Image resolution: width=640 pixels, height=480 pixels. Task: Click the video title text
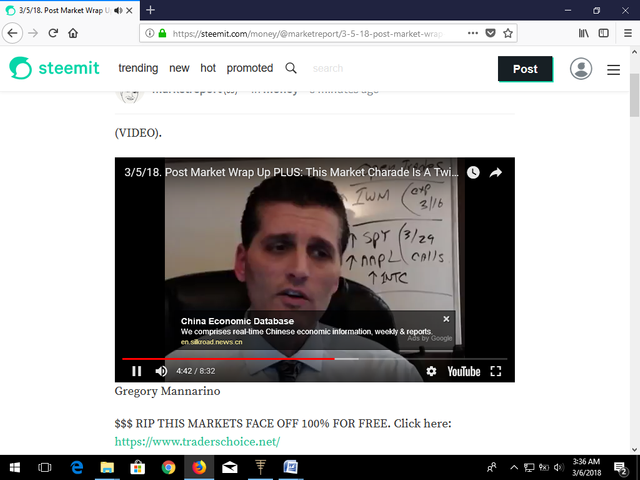pyautogui.click(x=291, y=172)
